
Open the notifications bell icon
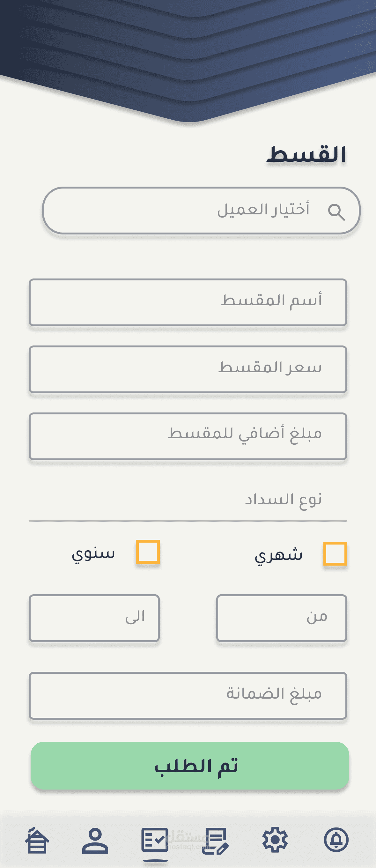click(336, 840)
